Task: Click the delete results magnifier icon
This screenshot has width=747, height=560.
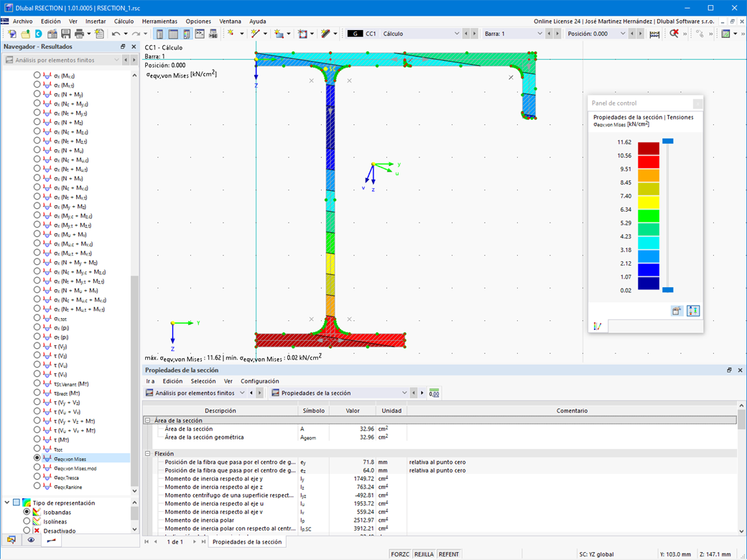Action: point(674,34)
